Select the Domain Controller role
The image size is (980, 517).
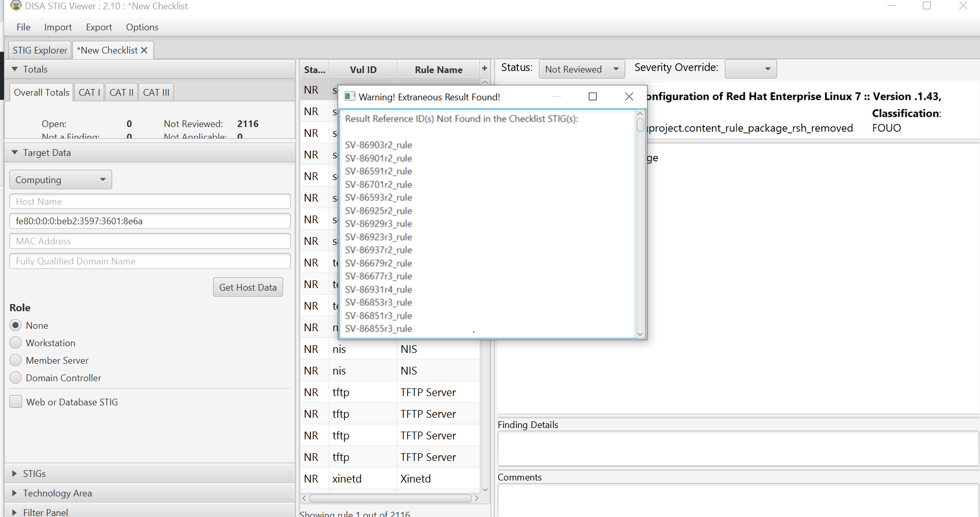tap(15, 378)
